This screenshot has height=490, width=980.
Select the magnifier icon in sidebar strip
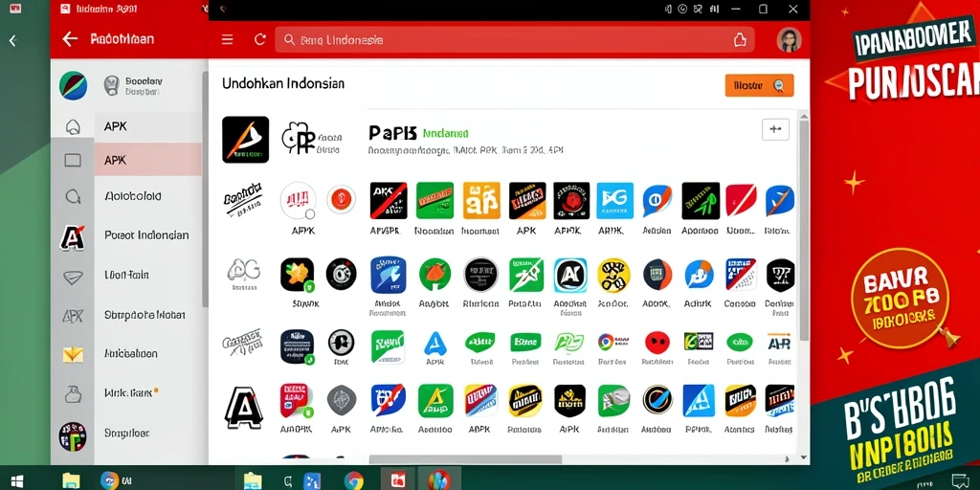coord(73,196)
